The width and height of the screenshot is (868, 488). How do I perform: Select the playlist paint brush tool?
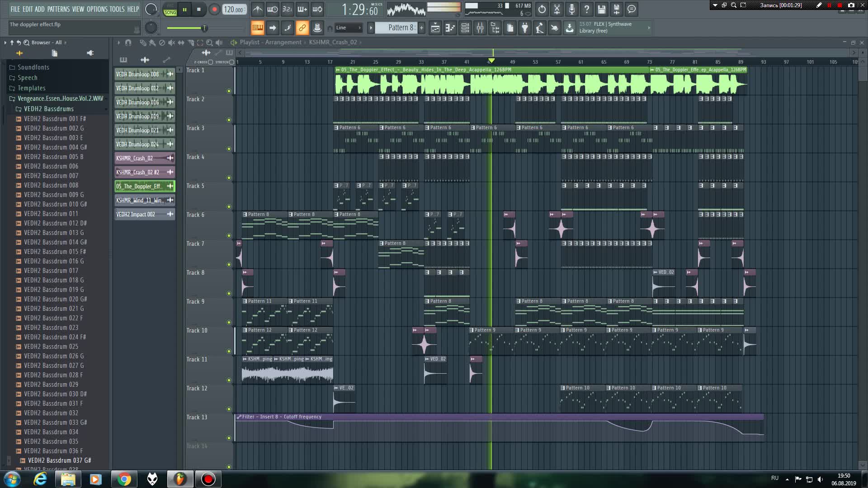(x=152, y=42)
